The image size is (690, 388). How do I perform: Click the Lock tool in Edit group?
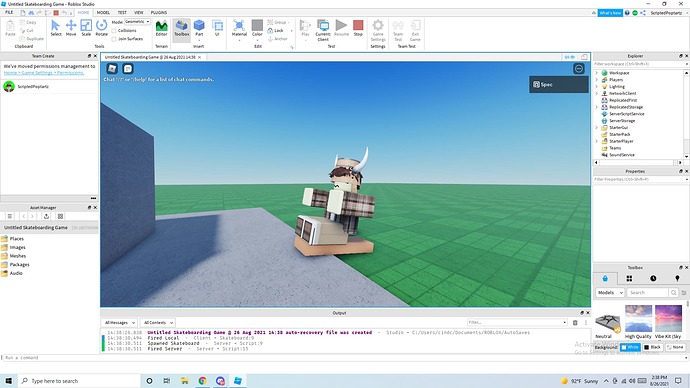pyautogui.click(x=276, y=30)
